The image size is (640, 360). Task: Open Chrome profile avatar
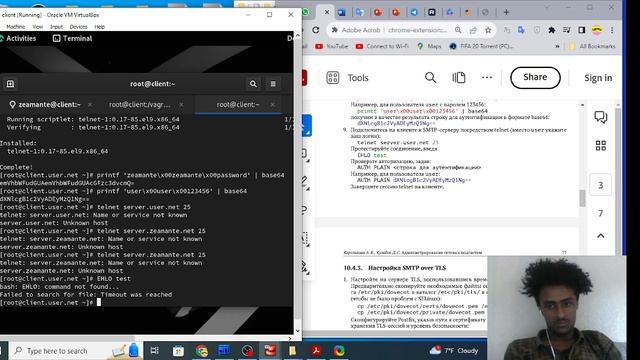(597, 30)
